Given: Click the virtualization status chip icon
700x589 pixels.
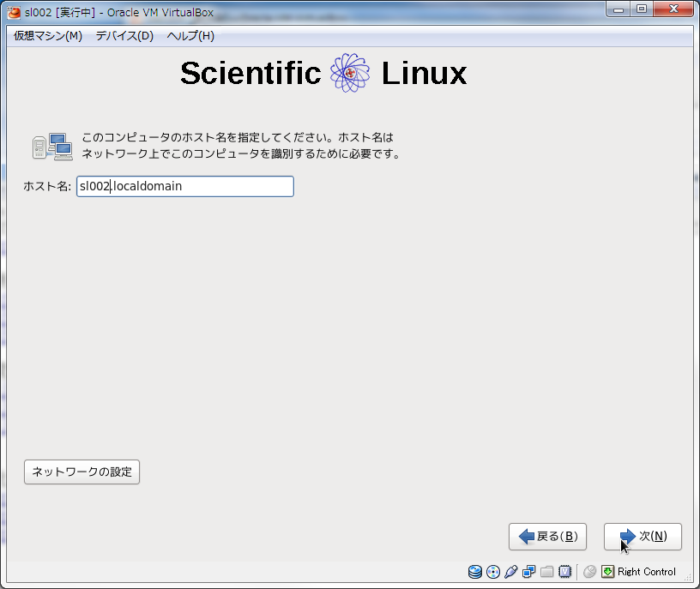Looking at the screenshot, I should [564, 572].
